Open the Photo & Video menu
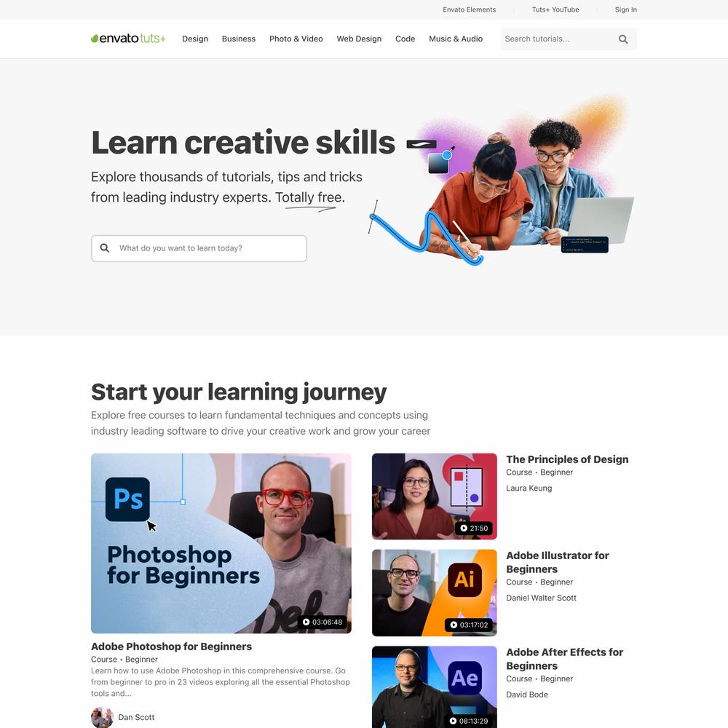 point(296,39)
